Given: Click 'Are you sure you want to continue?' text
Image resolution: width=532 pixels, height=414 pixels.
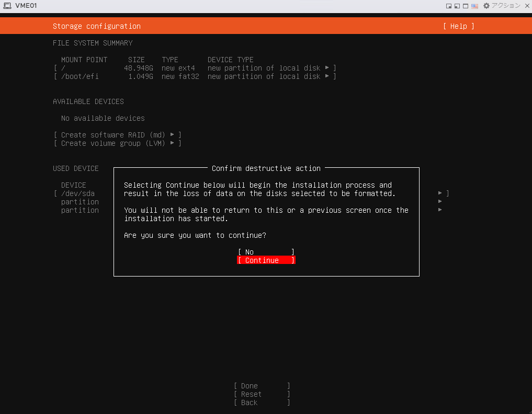Looking at the screenshot, I should point(195,235).
